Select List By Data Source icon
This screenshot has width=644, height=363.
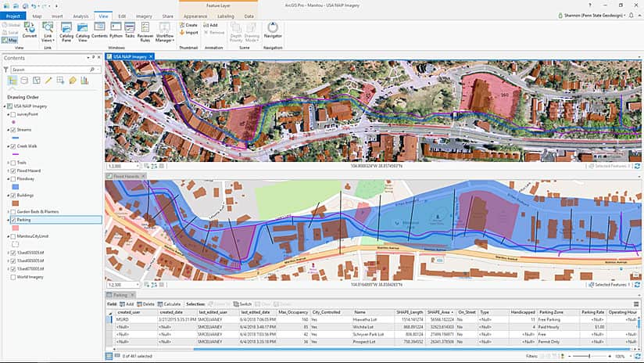(24, 81)
